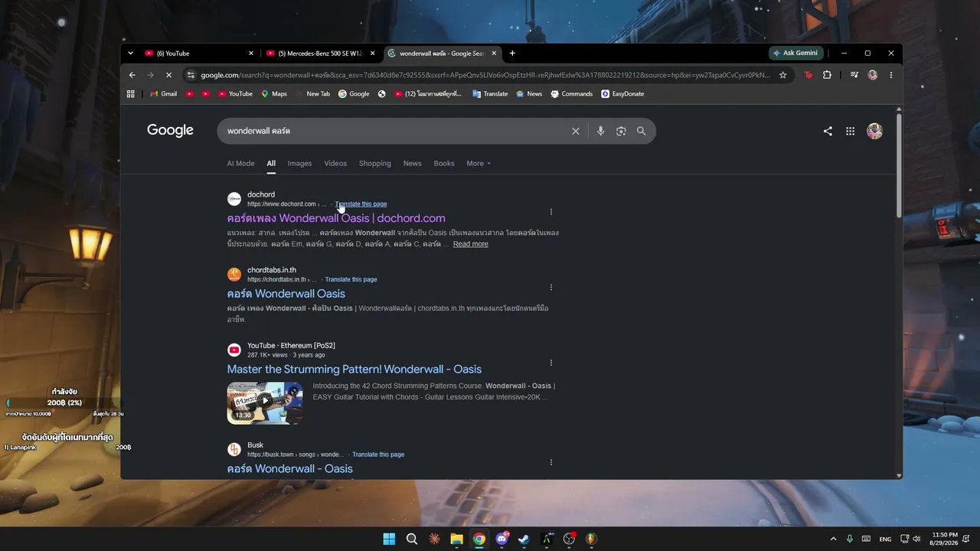Select the Videos search tab
The image size is (980, 551).
335,163
